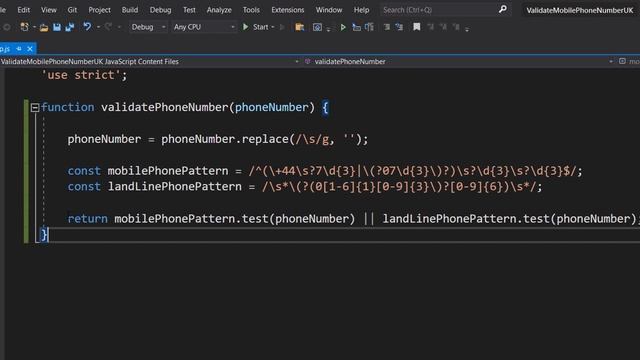The width and height of the screenshot is (640, 360).
Task: Open the JavaScript Content Files navigation dropdown
Action: tap(297, 62)
